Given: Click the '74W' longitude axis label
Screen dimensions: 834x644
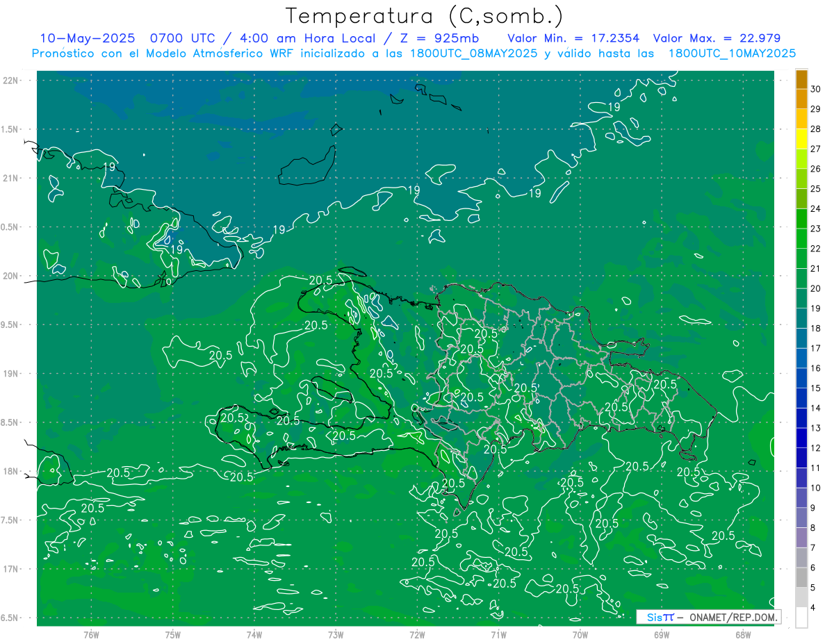Looking at the screenshot, I should click(x=254, y=635).
